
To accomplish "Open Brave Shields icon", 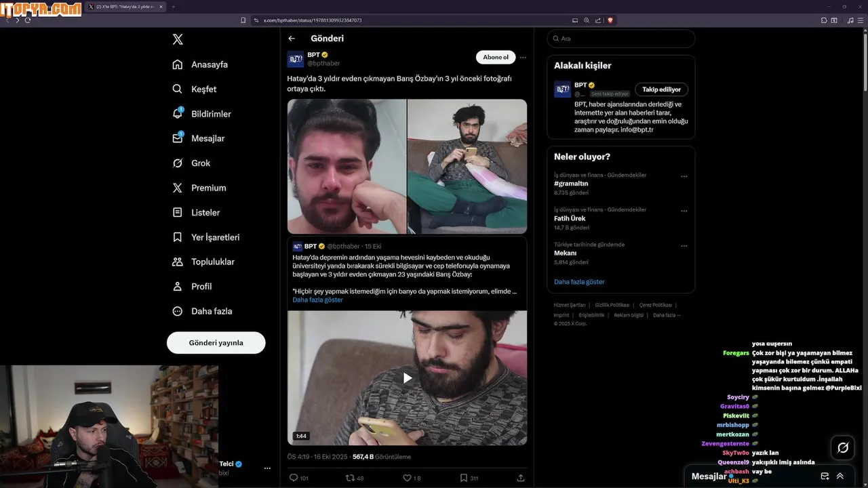I will click(x=610, y=20).
